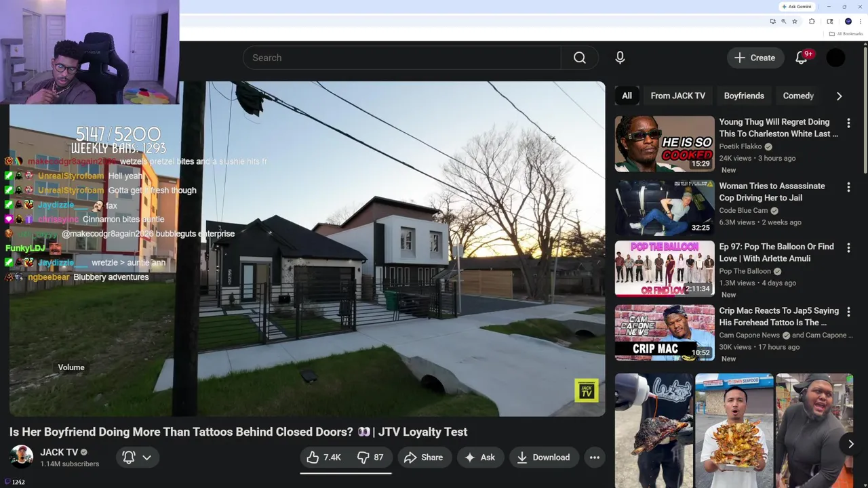Open Young Thug Will Regret video title
The image size is (868, 488).
pos(778,128)
